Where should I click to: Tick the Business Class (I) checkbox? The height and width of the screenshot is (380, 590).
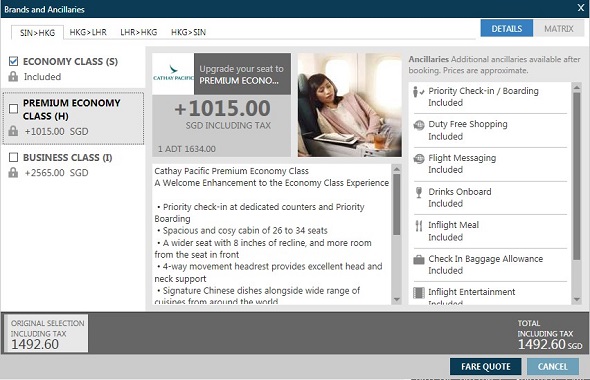(14, 157)
